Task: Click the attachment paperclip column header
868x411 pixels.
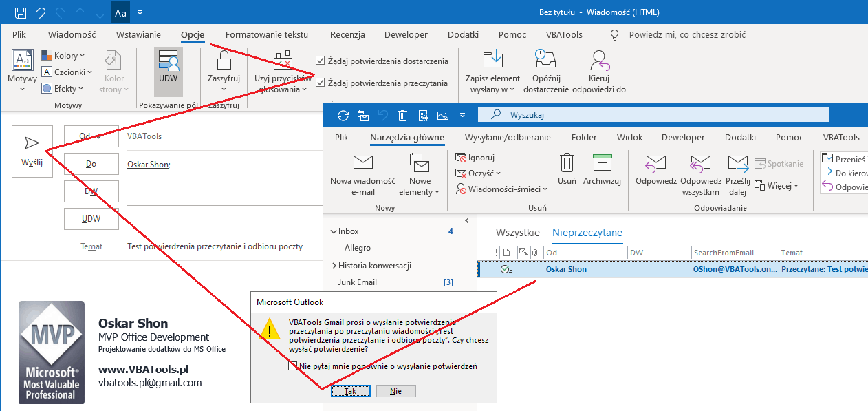Action: click(534, 253)
